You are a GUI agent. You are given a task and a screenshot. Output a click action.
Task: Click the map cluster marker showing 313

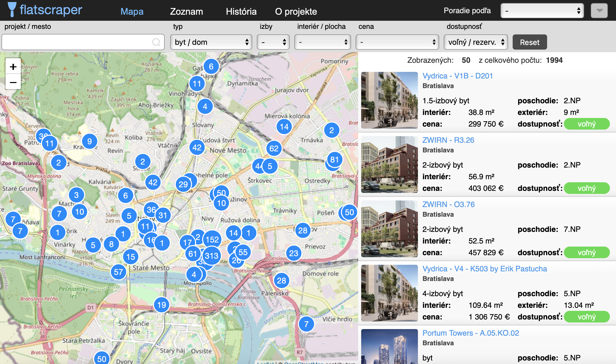pyautogui.click(x=212, y=256)
